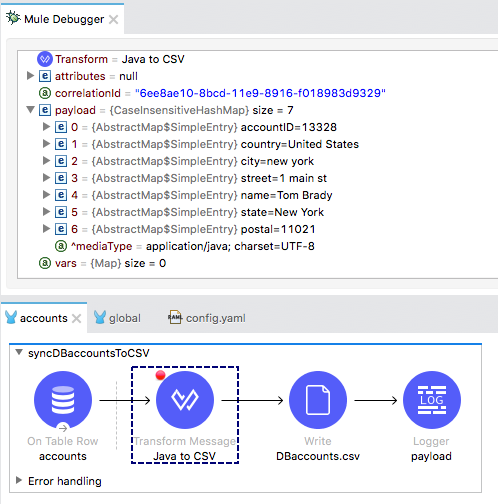This screenshot has height=504, width=498.
Task: Expand entry 0 accountID=13328
Action: [46, 127]
